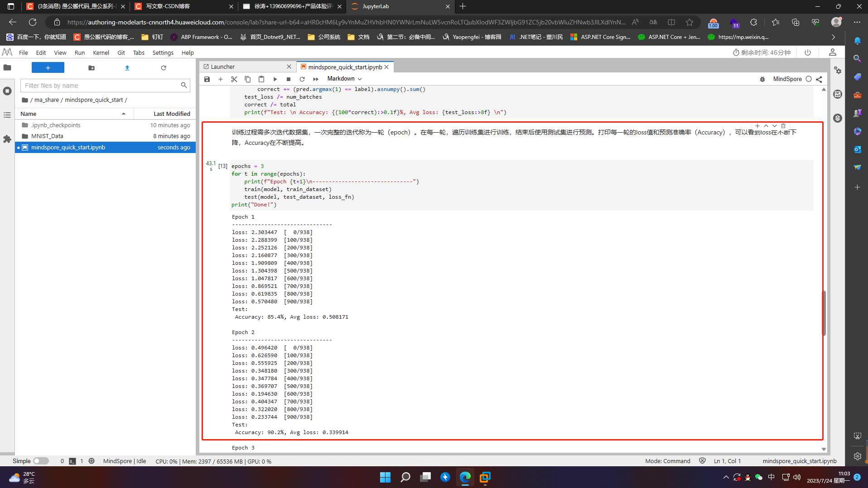Create a new folder in the file browser
The image size is (868, 488).
pyautogui.click(x=92, y=68)
